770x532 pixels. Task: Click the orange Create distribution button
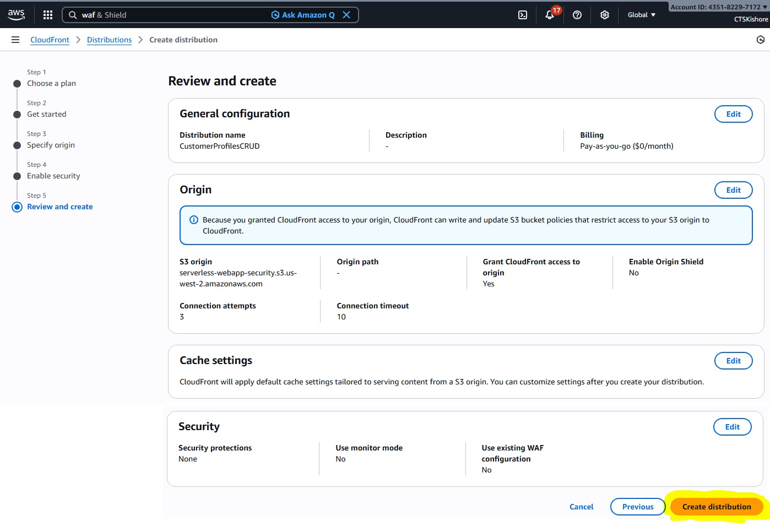coord(716,507)
